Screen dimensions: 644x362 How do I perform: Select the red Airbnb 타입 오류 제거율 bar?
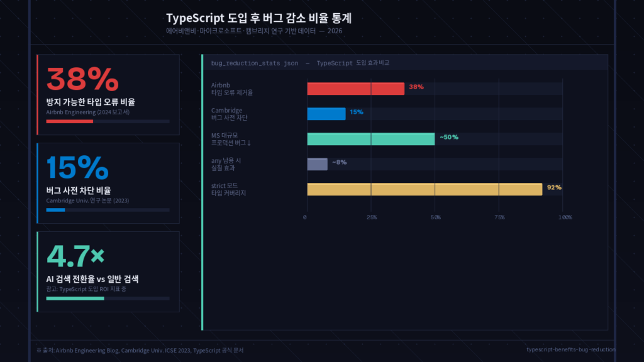tap(355, 88)
